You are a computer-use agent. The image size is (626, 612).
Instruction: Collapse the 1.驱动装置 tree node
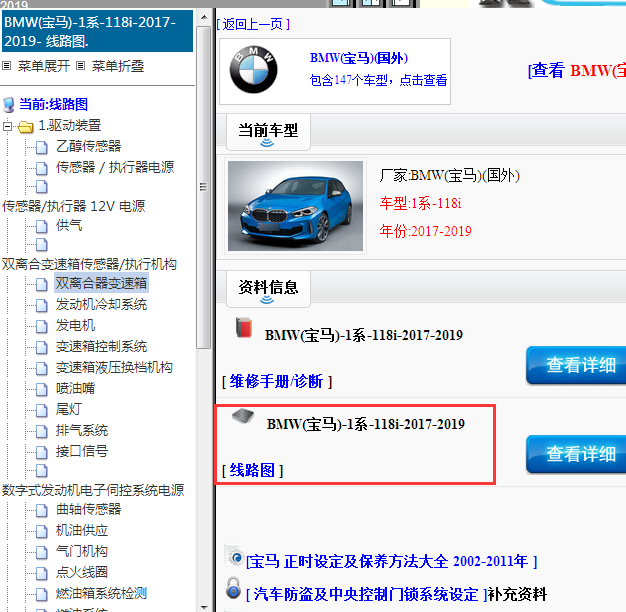(x=7, y=127)
